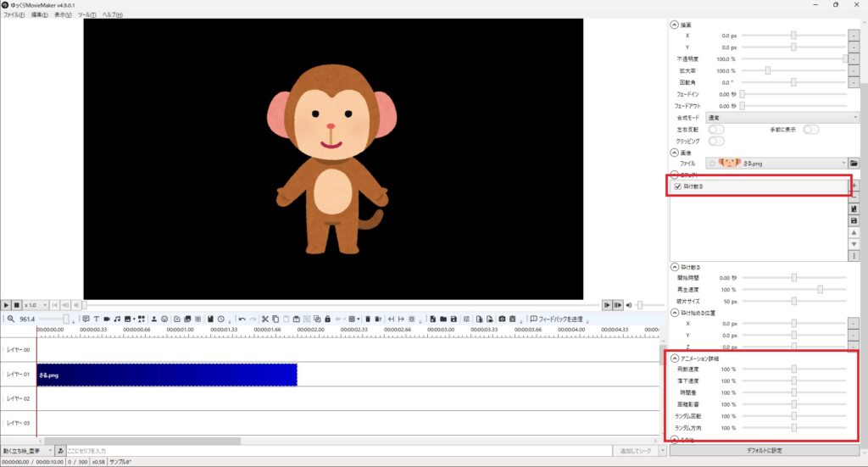Click the volume speaker icon

tap(629, 305)
